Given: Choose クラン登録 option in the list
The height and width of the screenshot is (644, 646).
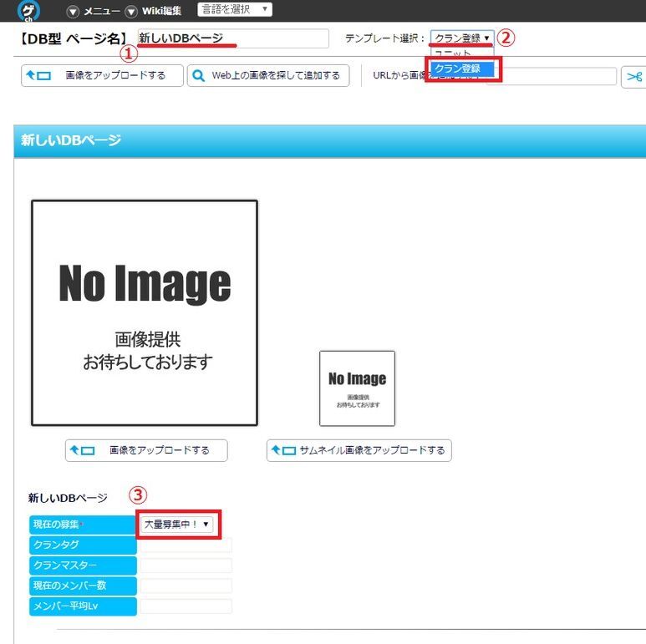Looking at the screenshot, I should [x=462, y=68].
